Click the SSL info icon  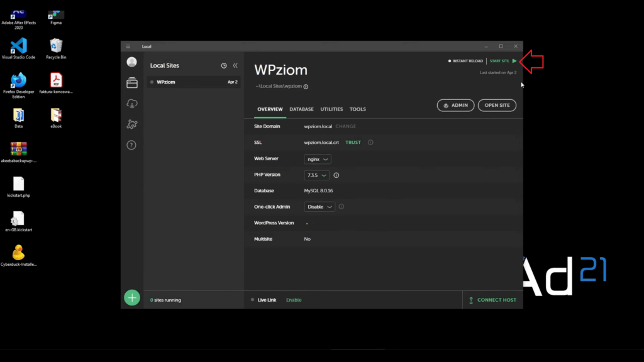[370, 143]
